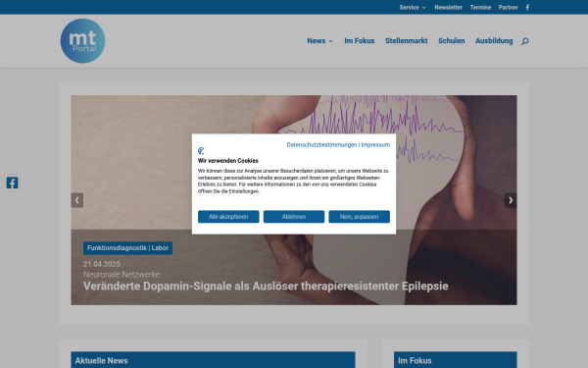
Task: Click the mt Portal logo
Action: (83, 41)
